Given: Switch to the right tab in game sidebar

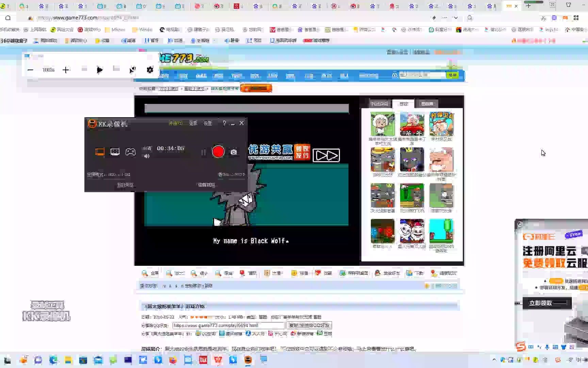Looking at the screenshot, I should [427, 104].
